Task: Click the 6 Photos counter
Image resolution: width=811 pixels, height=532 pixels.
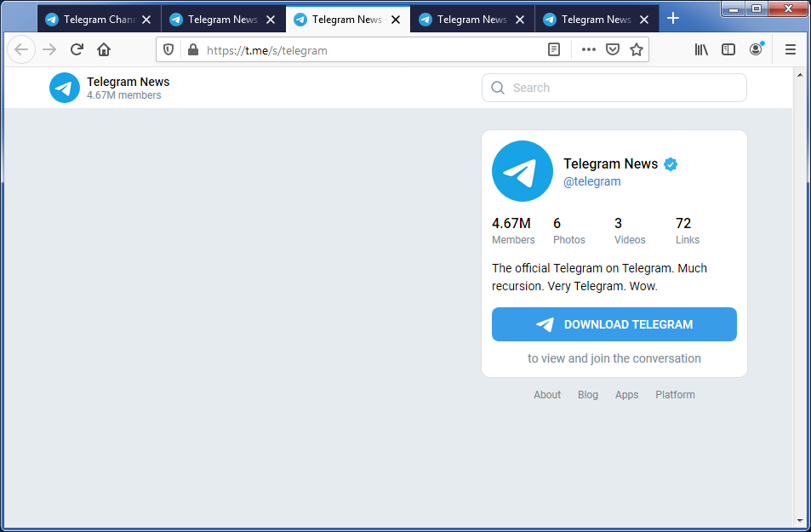Action: pyautogui.click(x=569, y=231)
